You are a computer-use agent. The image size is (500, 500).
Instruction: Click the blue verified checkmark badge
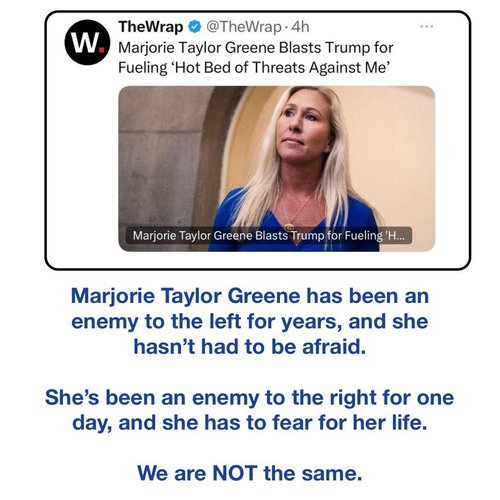pos(195,27)
